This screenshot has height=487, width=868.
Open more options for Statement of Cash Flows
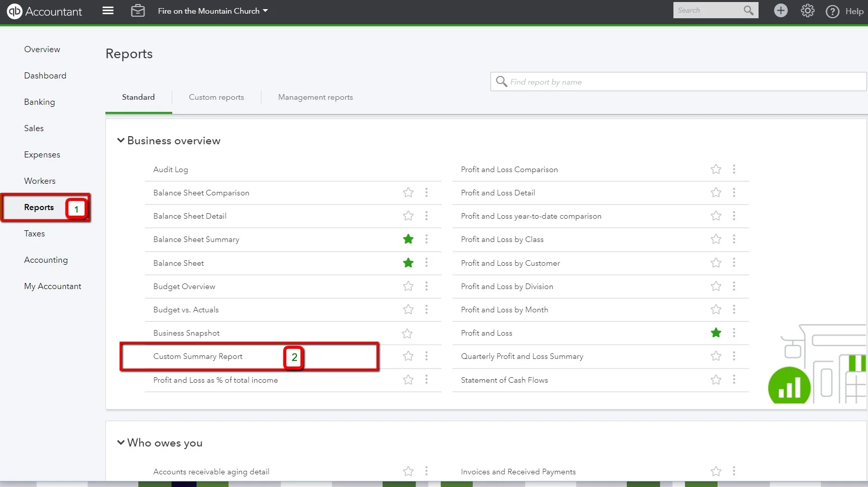pos(734,379)
